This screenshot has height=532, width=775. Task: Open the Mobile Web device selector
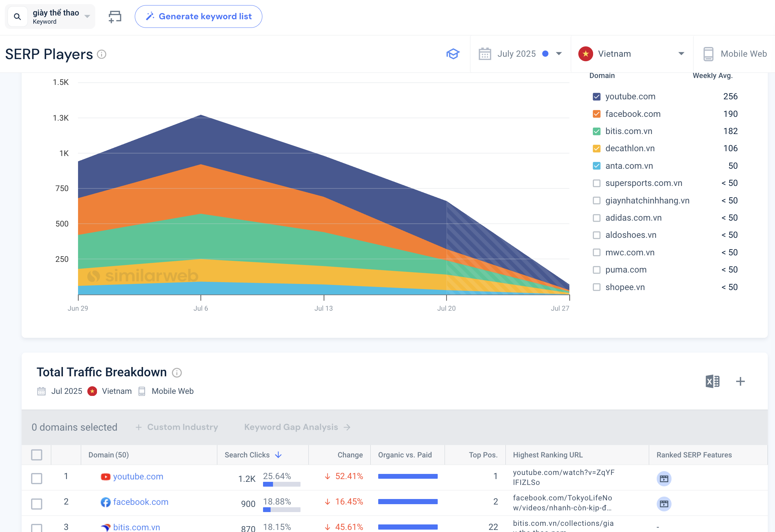click(x=735, y=54)
